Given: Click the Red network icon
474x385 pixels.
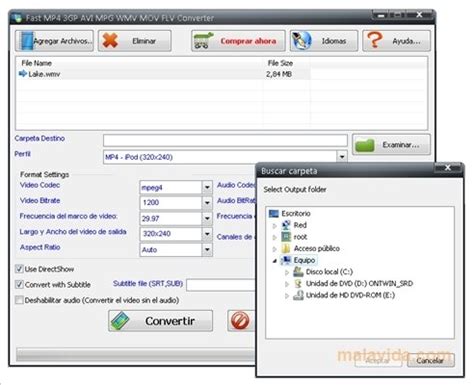Looking at the screenshot, I should 286,225.
